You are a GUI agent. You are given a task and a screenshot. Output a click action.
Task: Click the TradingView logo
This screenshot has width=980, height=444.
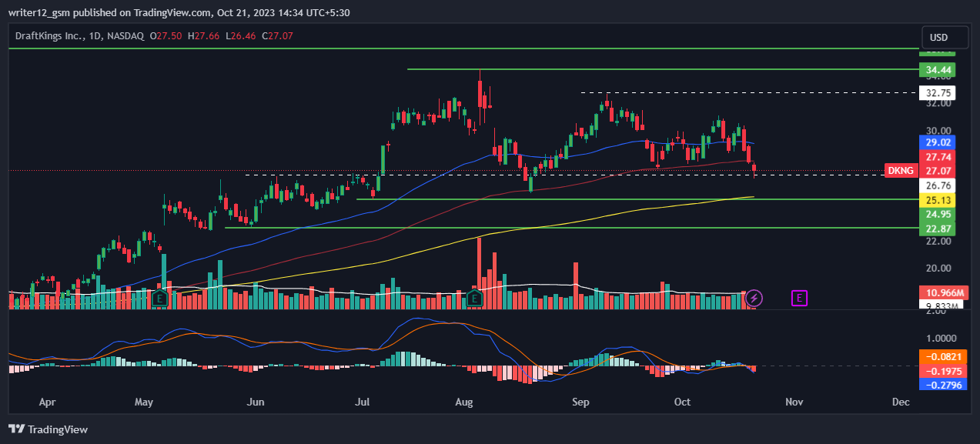(48, 429)
